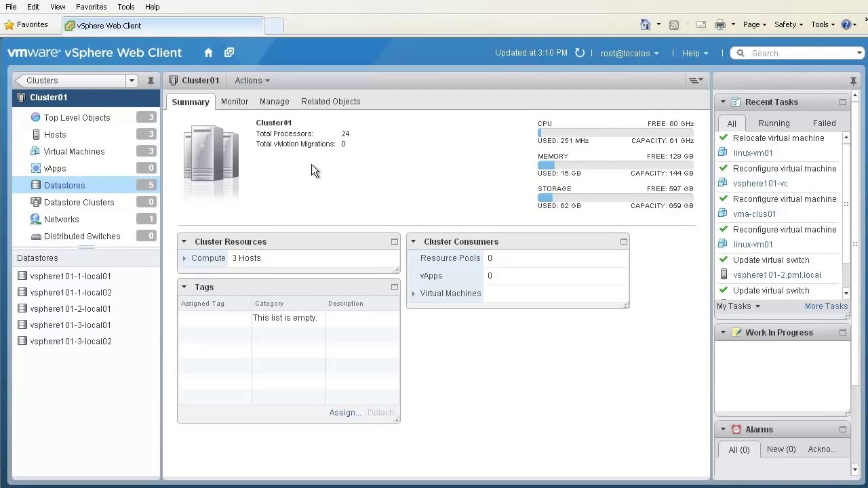Image resolution: width=868 pixels, height=488 pixels.
Task: Switch to the Monitor tab
Action: tap(235, 102)
